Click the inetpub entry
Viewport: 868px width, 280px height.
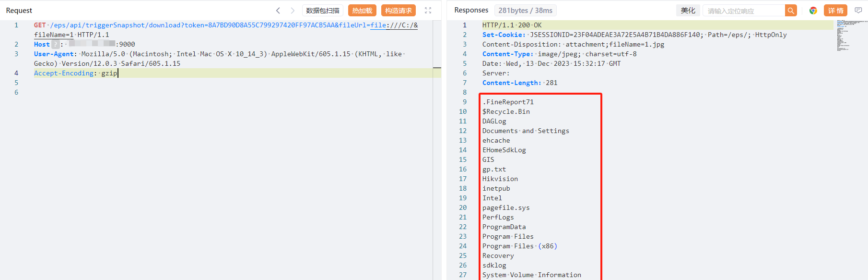click(x=496, y=188)
